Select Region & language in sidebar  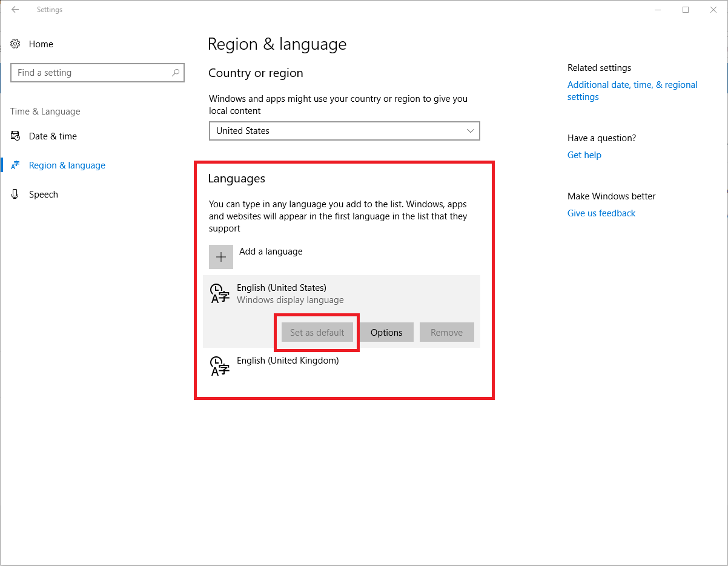click(67, 165)
